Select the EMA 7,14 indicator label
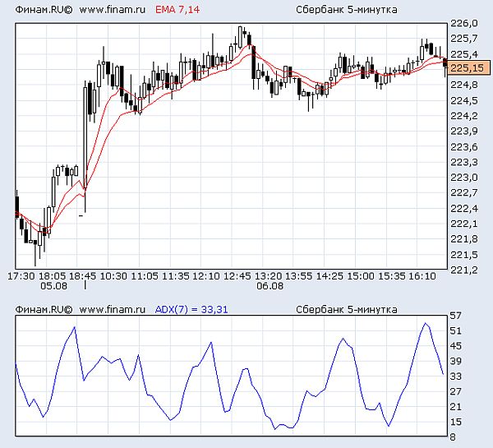Image resolution: width=493 pixels, height=448 pixels. [177, 10]
